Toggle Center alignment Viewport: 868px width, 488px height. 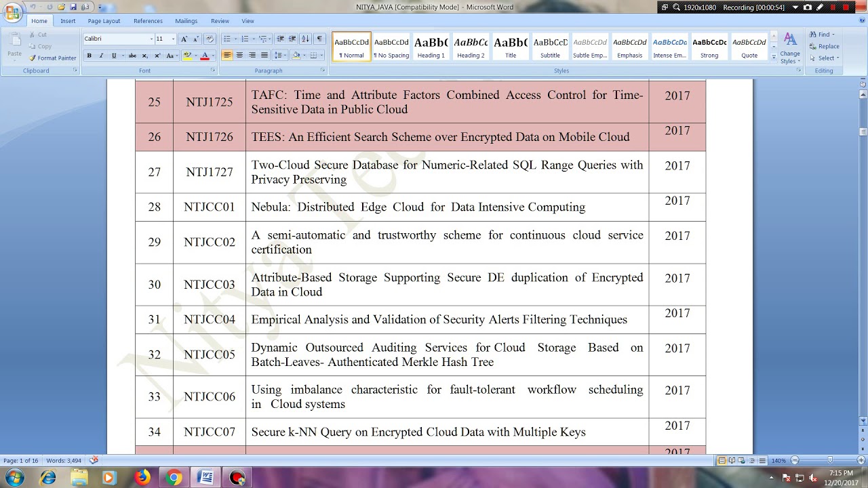(x=239, y=56)
